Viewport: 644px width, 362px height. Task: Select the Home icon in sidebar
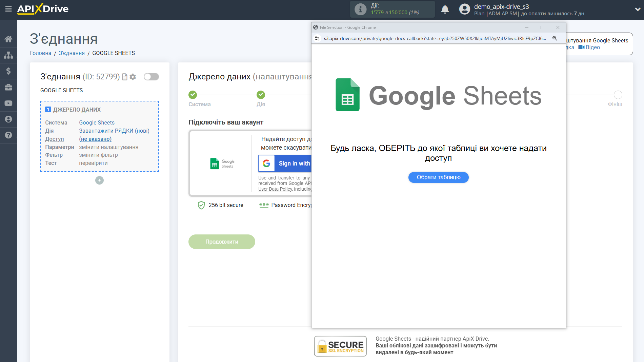tap(8, 39)
